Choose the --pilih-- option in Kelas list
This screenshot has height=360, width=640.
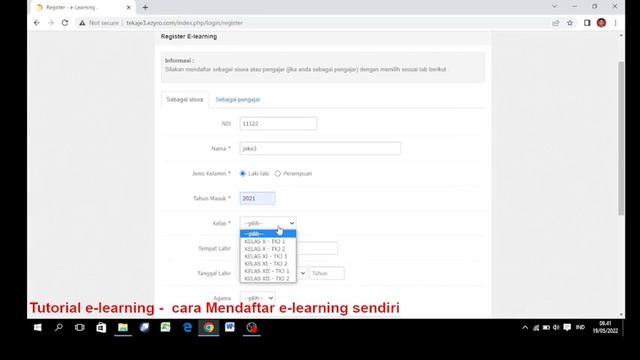coord(268,234)
